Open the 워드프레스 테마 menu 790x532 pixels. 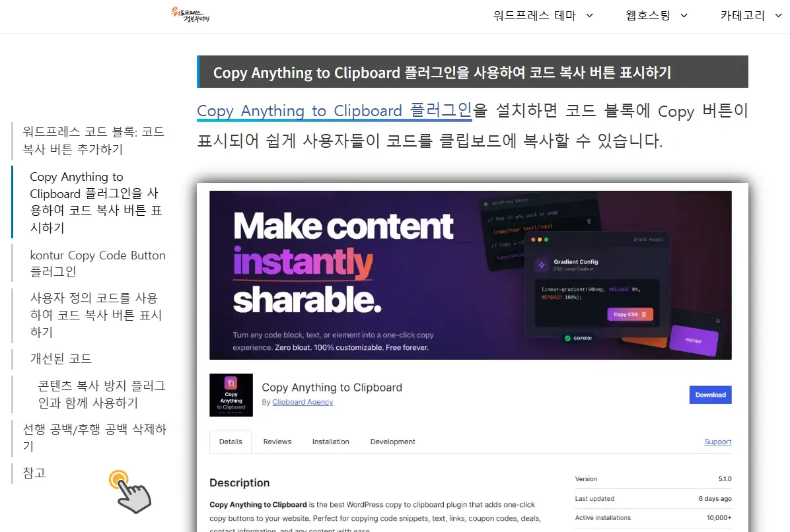click(x=534, y=16)
